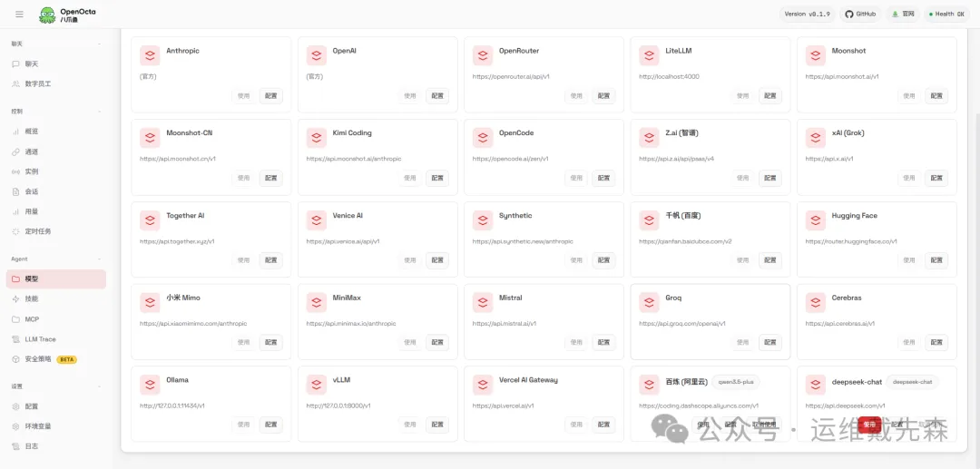
Task: Open the 安全策略 BETA page
Action: pos(55,359)
